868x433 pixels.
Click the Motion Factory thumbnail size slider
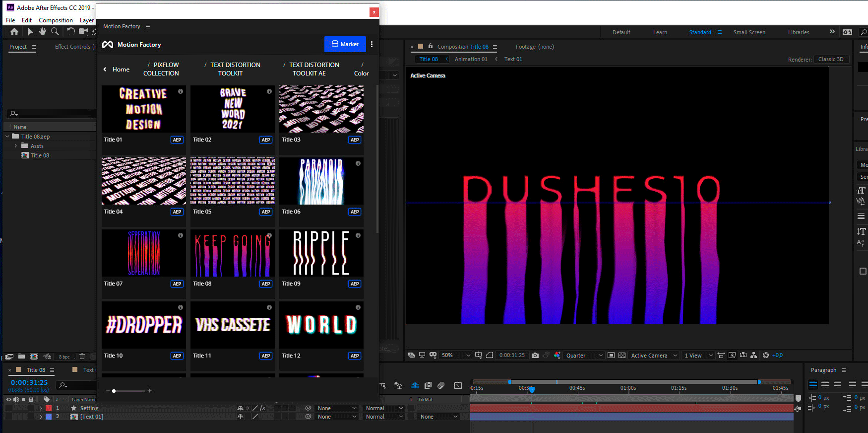(129, 391)
